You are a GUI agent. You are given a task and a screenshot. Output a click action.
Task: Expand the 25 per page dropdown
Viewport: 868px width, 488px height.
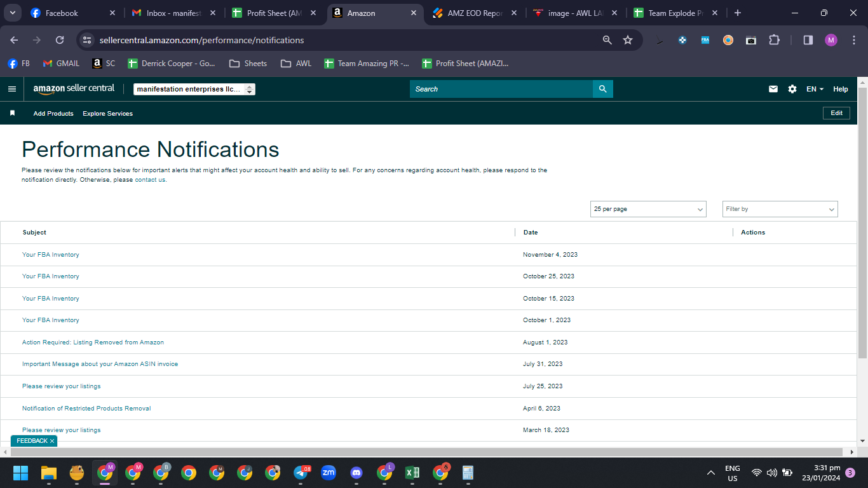[648, 209]
